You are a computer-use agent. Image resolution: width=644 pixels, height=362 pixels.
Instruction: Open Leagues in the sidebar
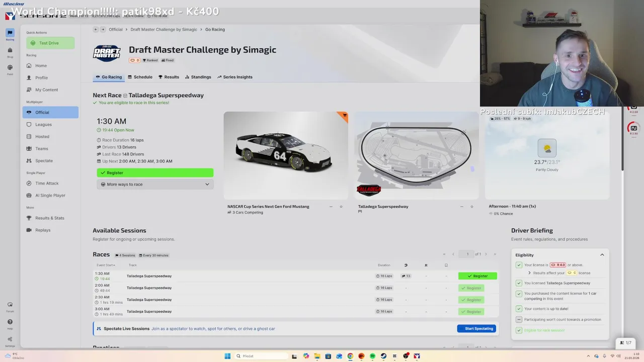(50, 124)
